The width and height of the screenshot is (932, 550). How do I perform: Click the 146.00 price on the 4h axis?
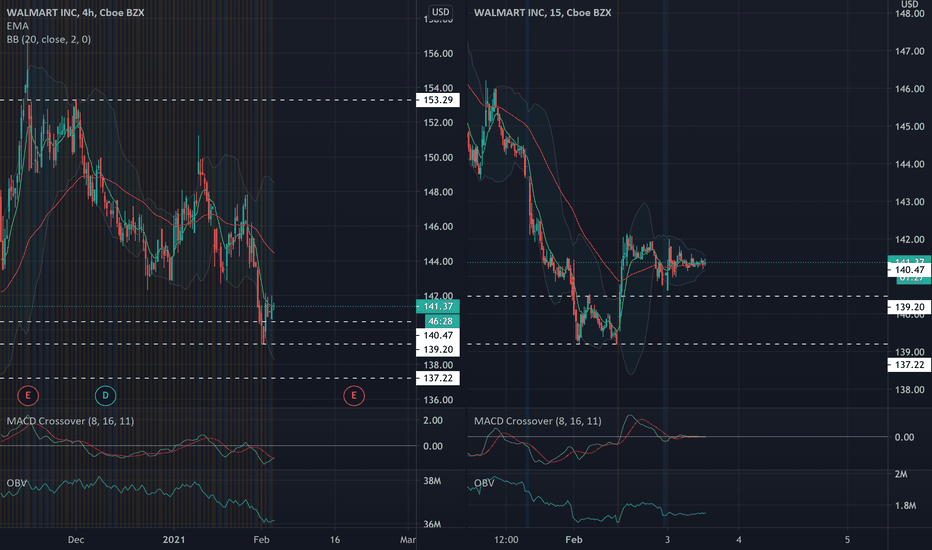438,227
